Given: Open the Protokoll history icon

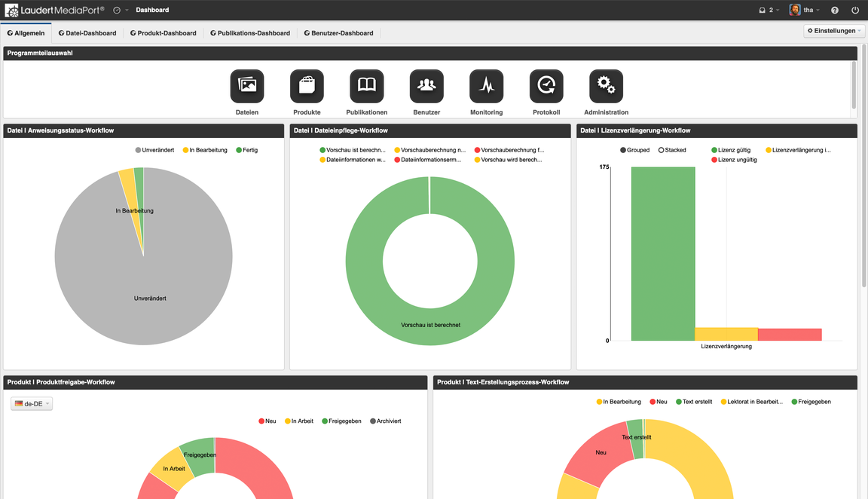Looking at the screenshot, I should pyautogui.click(x=546, y=87).
